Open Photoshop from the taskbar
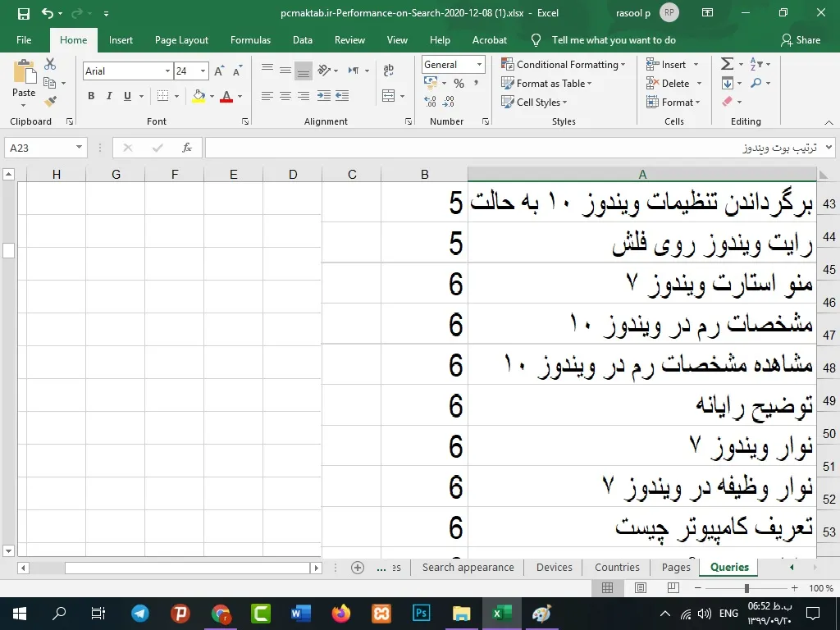Image resolution: width=840 pixels, height=630 pixels. [422, 614]
